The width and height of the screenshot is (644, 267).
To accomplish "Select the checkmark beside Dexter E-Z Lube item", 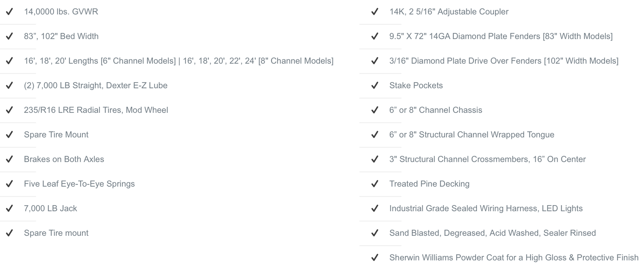I will (x=9, y=85).
